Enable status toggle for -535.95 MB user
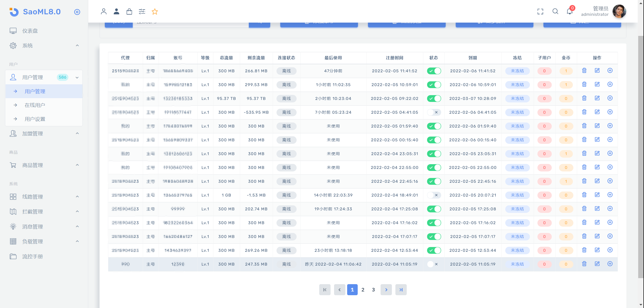 pyautogui.click(x=434, y=112)
